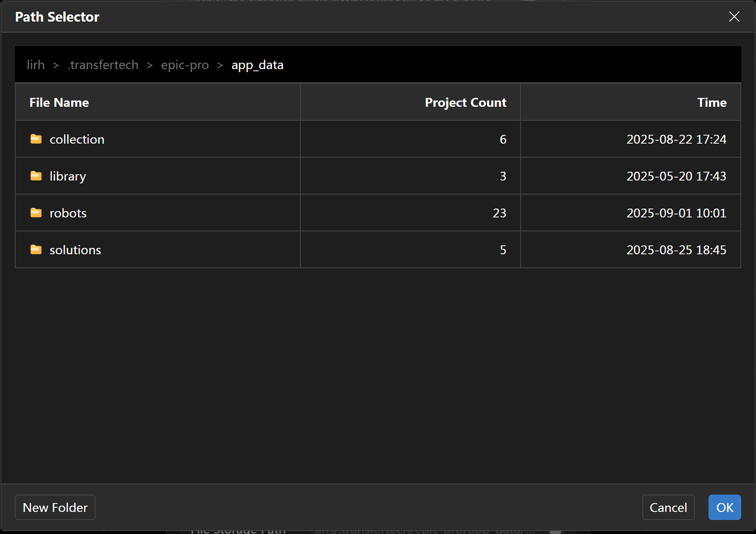Click app_data breadcrumb item
Viewport: 756px width, 534px height.
pos(257,65)
